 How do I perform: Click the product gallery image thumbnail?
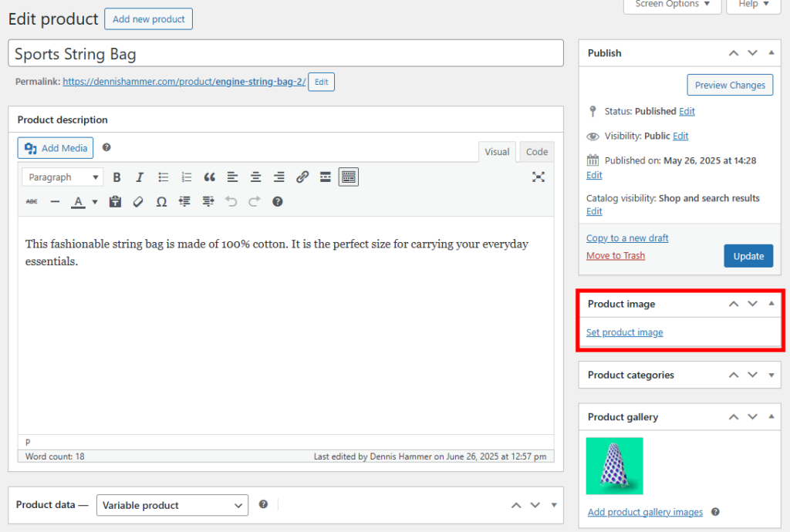pos(614,466)
